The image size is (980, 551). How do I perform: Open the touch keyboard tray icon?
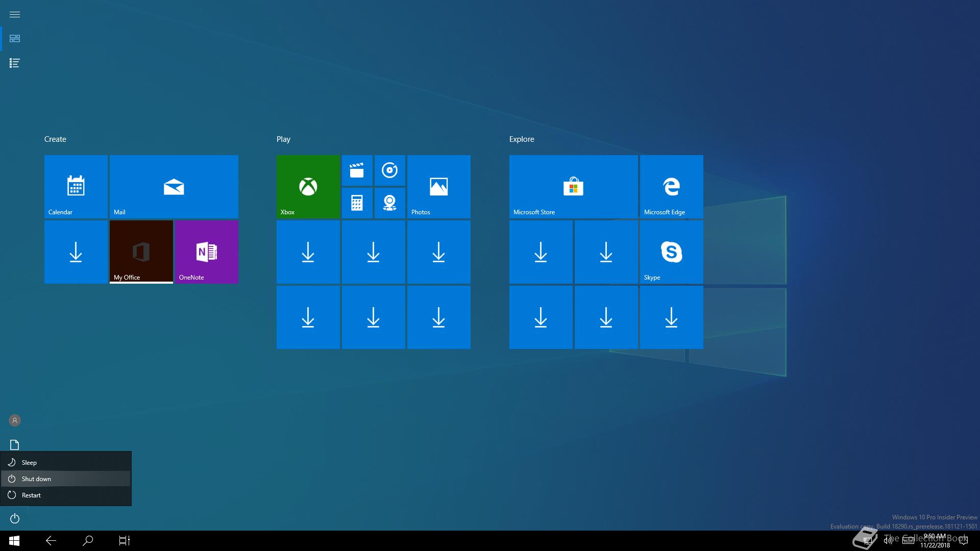[908, 541]
